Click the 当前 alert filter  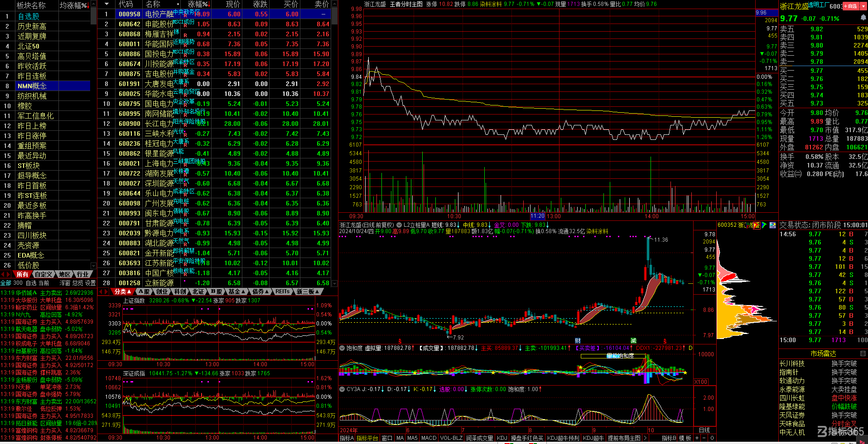tap(44, 283)
